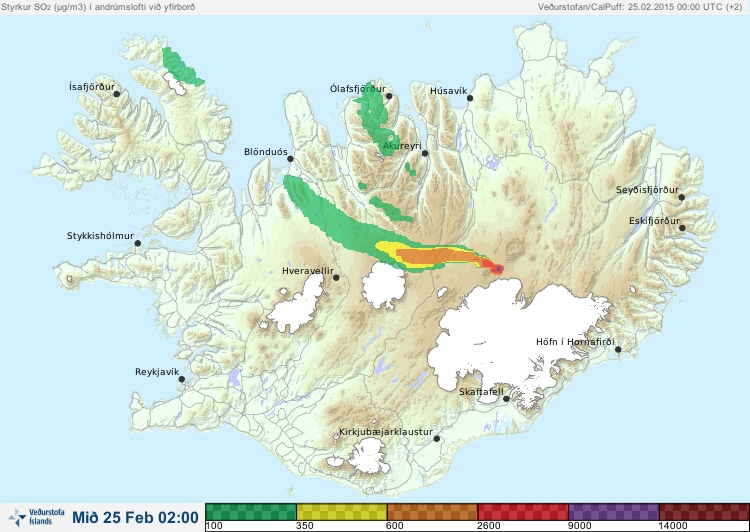The width and height of the screenshot is (750, 532).
Task: Click the purple 9000 legend swatch
Action: click(x=614, y=512)
